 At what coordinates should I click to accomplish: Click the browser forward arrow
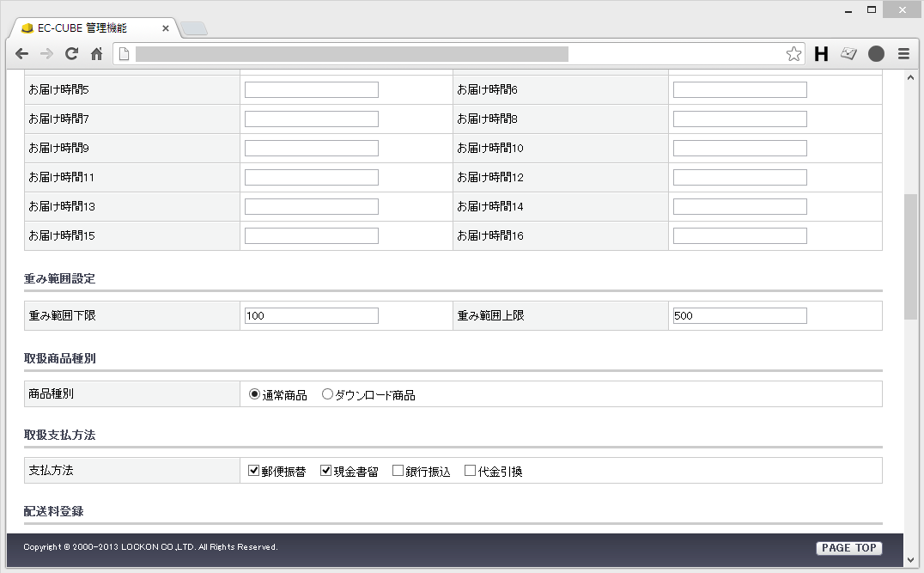[x=46, y=54]
